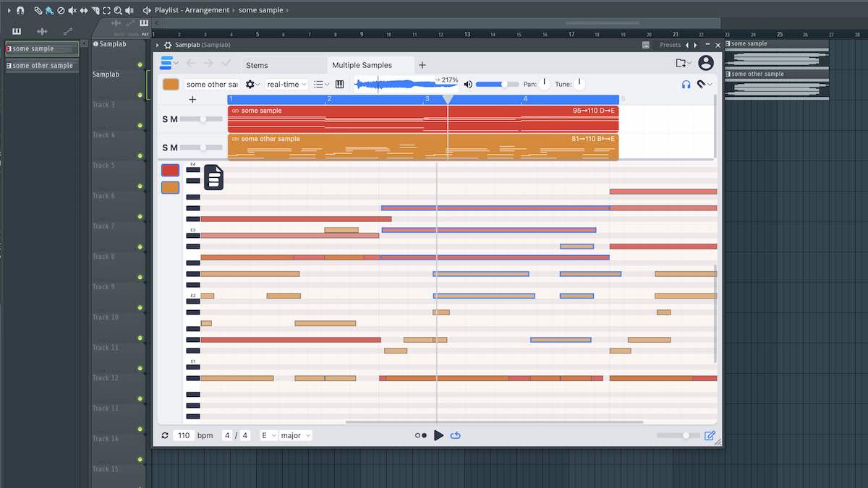Click the 110 bpm input field
This screenshot has width=868, height=488.
(184, 435)
